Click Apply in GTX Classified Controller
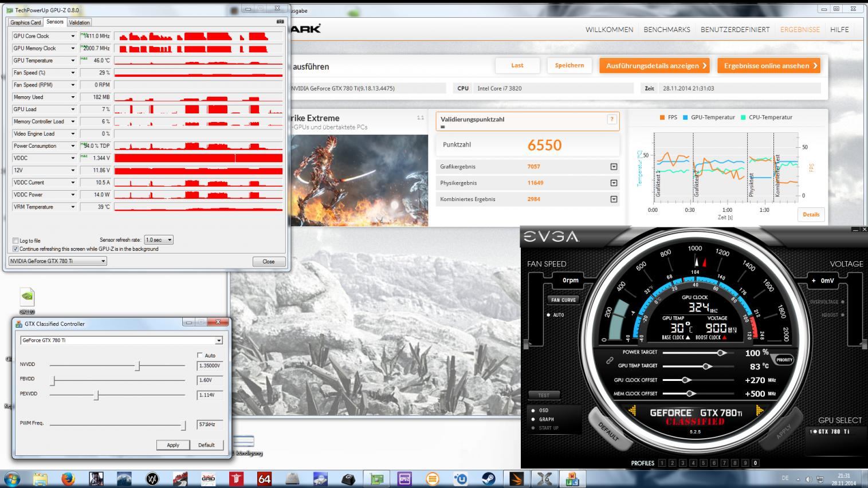This screenshot has width=868, height=488. pyautogui.click(x=173, y=445)
